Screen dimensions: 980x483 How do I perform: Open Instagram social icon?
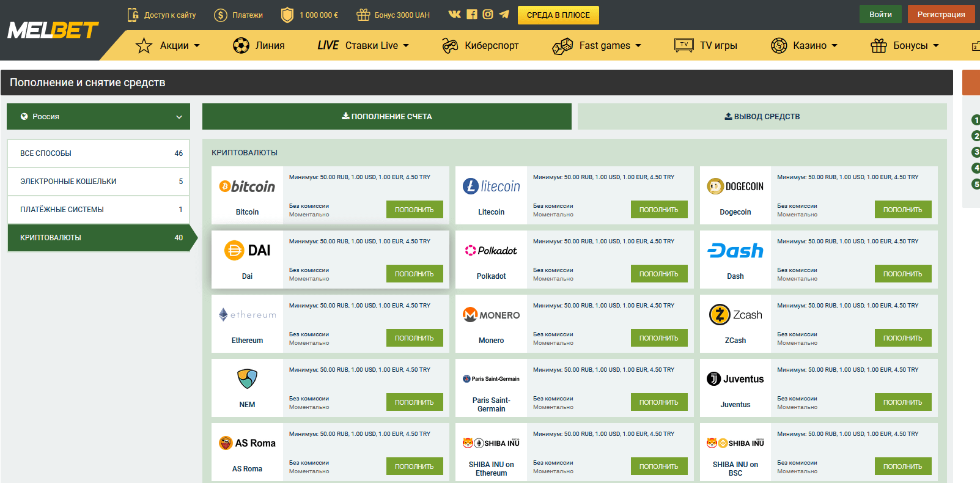487,14
